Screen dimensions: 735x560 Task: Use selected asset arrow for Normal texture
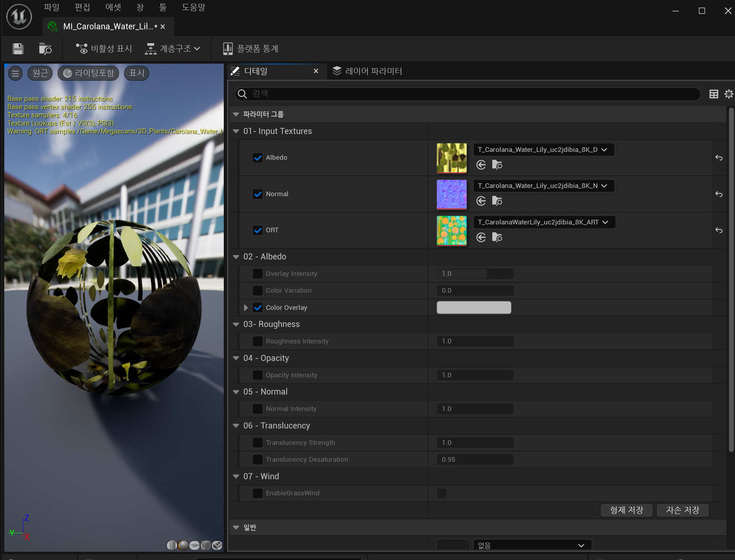pyautogui.click(x=481, y=201)
